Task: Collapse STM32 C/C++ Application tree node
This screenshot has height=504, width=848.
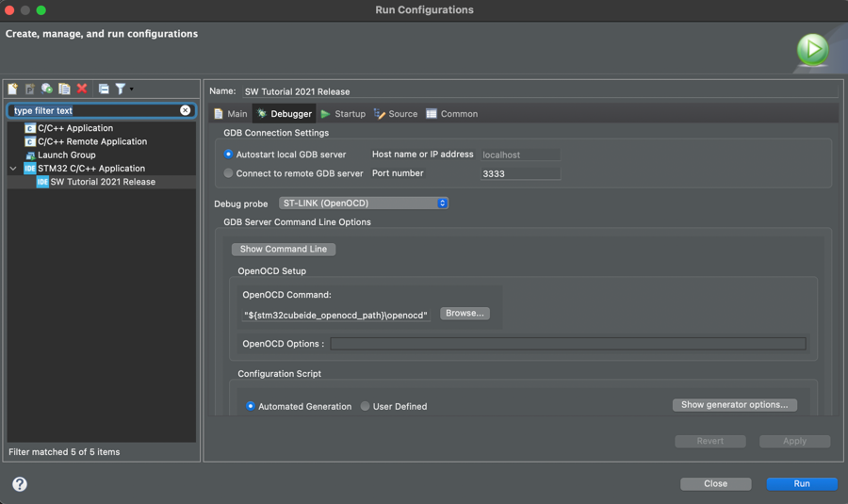Action: (13, 169)
